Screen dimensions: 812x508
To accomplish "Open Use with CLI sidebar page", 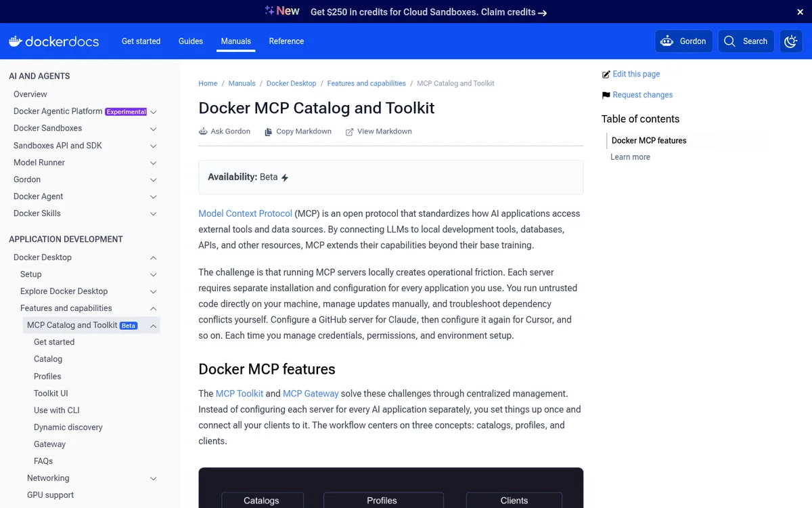I will 57,410.
